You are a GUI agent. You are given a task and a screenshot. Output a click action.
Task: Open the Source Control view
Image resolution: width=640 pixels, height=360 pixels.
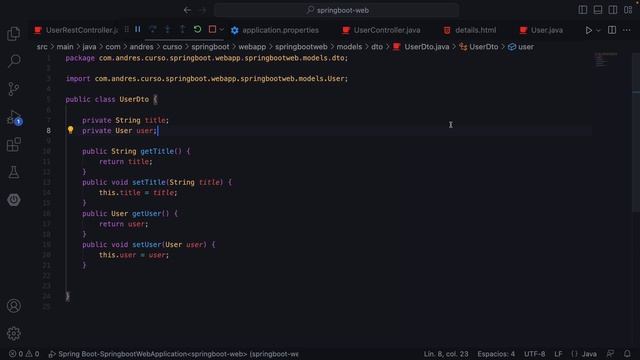tap(13, 89)
